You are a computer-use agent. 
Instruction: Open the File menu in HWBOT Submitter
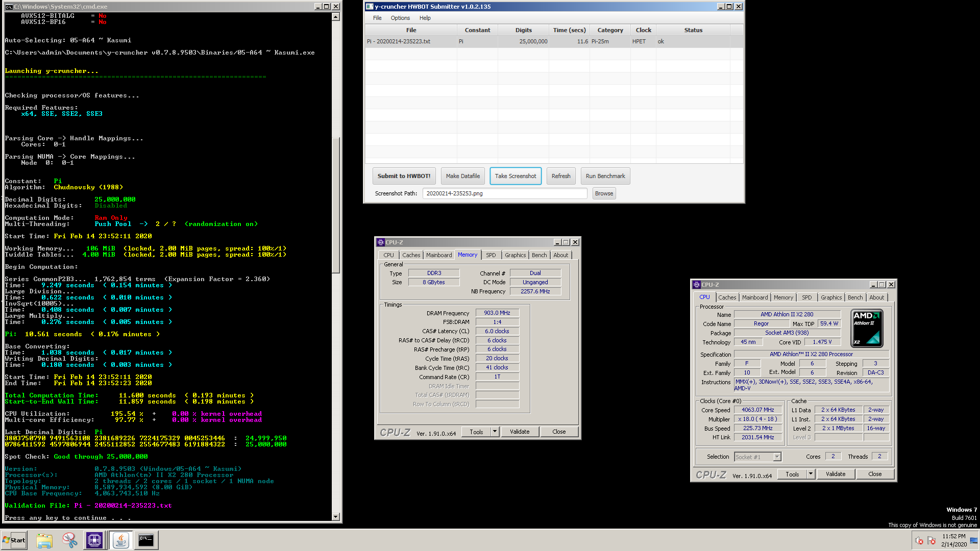[377, 18]
